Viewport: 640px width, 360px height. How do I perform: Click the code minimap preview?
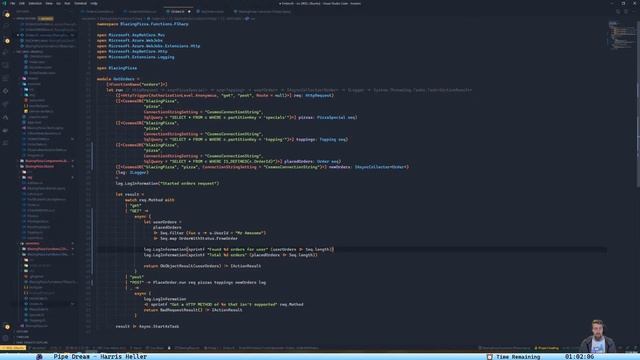pyautogui.click(x=622, y=36)
